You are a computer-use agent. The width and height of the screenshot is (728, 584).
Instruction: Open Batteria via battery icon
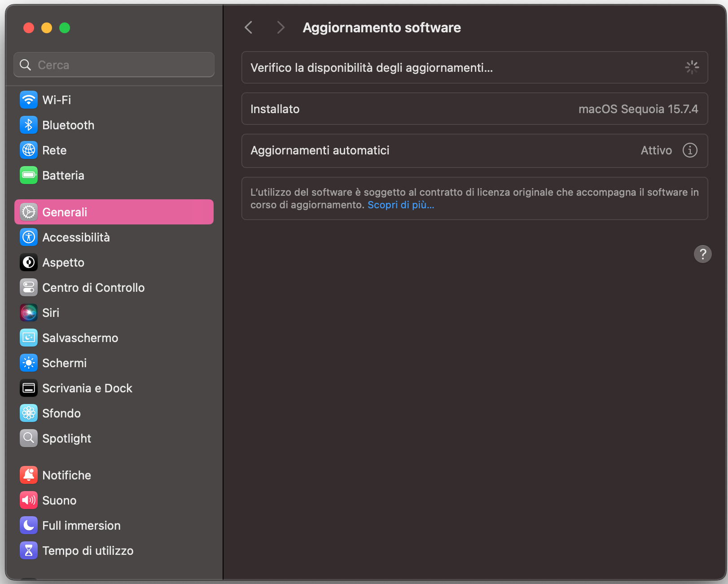pyautogui.click(x=29, y=175)
